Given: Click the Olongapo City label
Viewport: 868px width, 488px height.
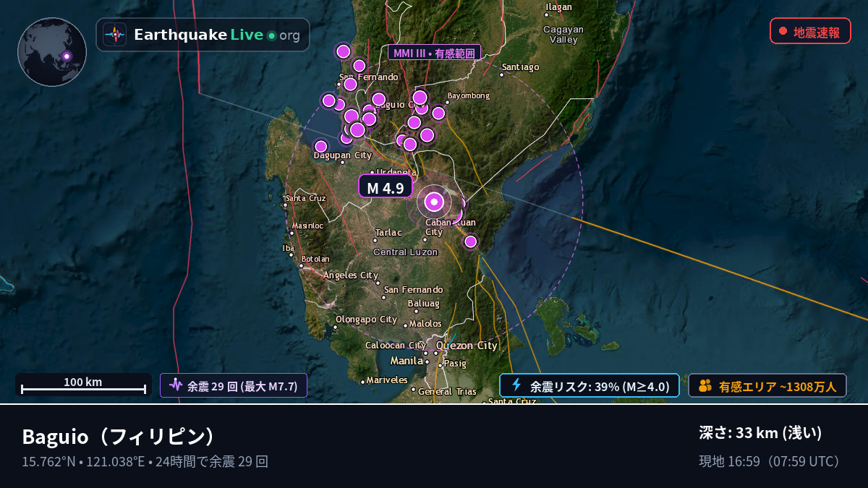Looking at the screenshot, I should [366, 320].
